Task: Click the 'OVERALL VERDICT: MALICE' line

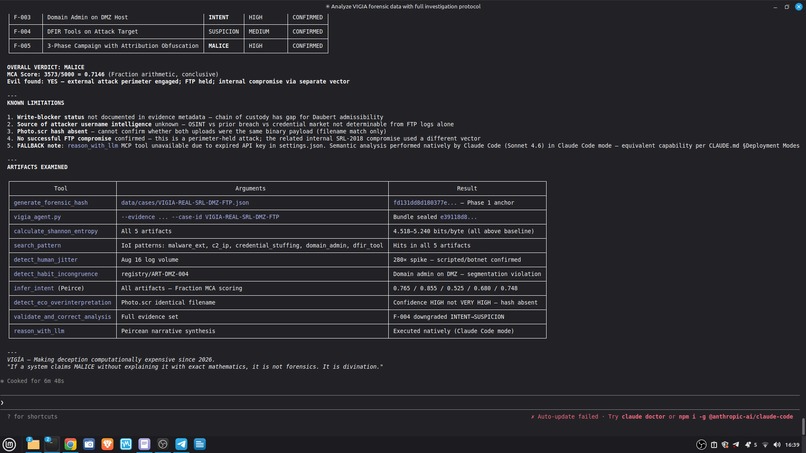Action: (45, 67)
